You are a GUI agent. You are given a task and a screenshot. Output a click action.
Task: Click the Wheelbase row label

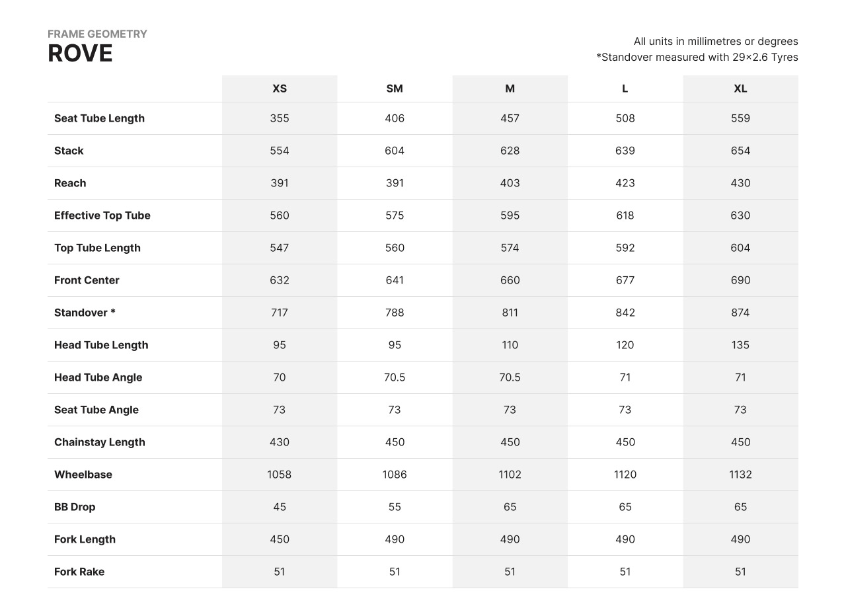tap(83, 475)
